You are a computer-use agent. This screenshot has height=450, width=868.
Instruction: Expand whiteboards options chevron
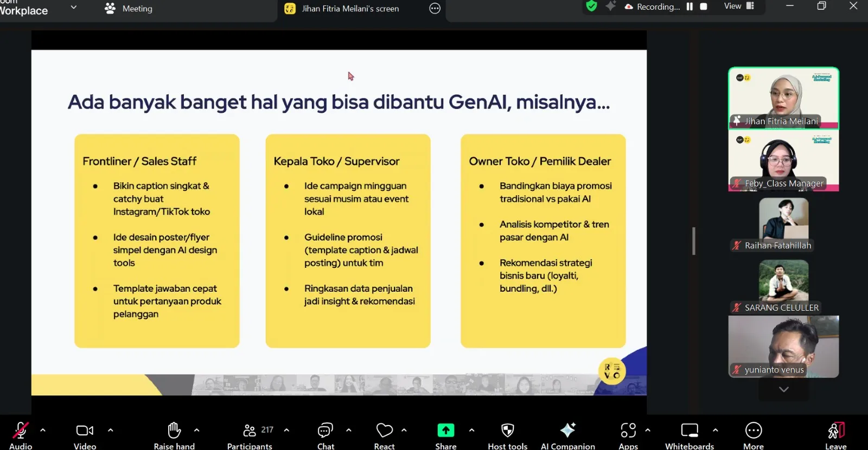click(716, 430)
